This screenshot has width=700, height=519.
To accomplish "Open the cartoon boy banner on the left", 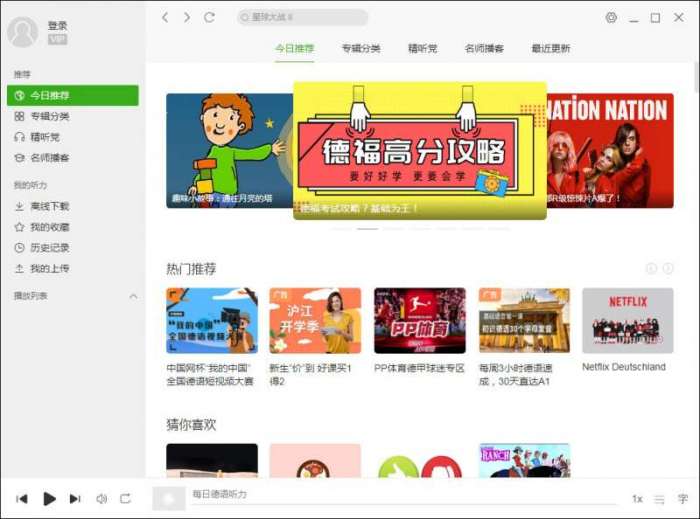I will point(229,151).
